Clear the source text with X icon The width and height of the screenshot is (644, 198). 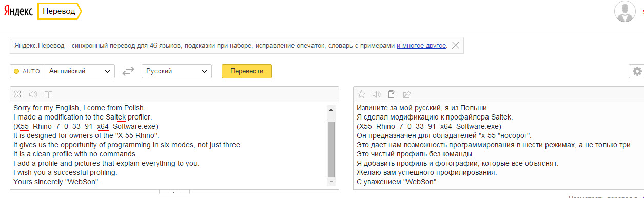pos(18,94)
